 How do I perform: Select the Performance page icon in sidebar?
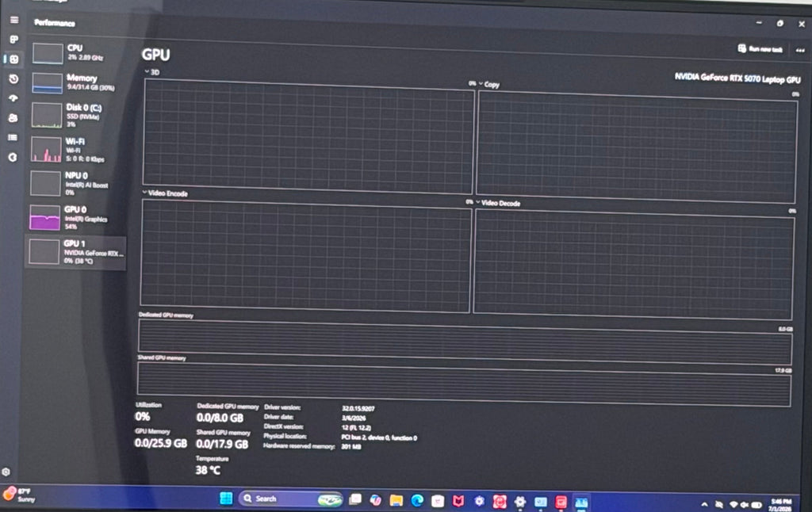(x=14, y=59)
